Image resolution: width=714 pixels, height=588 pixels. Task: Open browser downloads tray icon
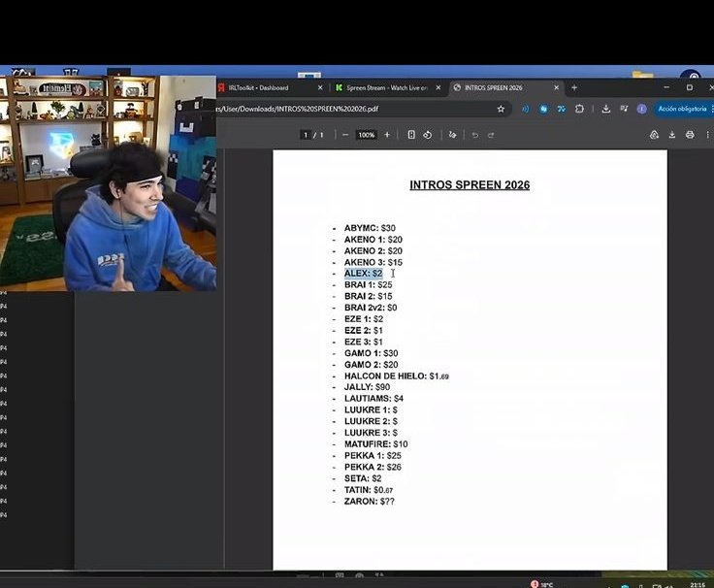point(606,109)
